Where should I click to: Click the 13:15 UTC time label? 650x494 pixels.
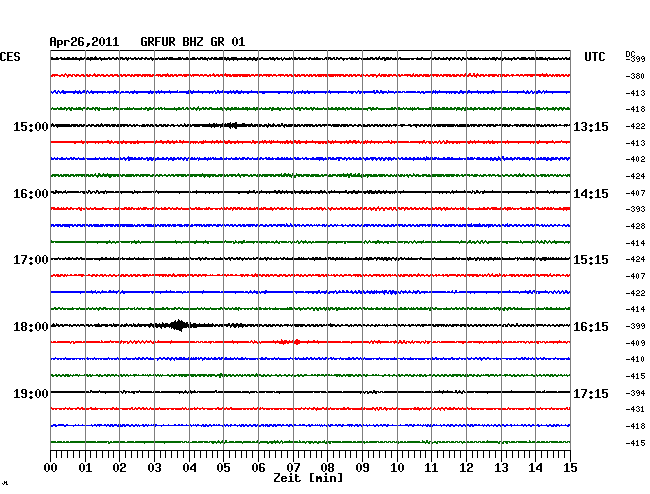[x=591, y=126]
